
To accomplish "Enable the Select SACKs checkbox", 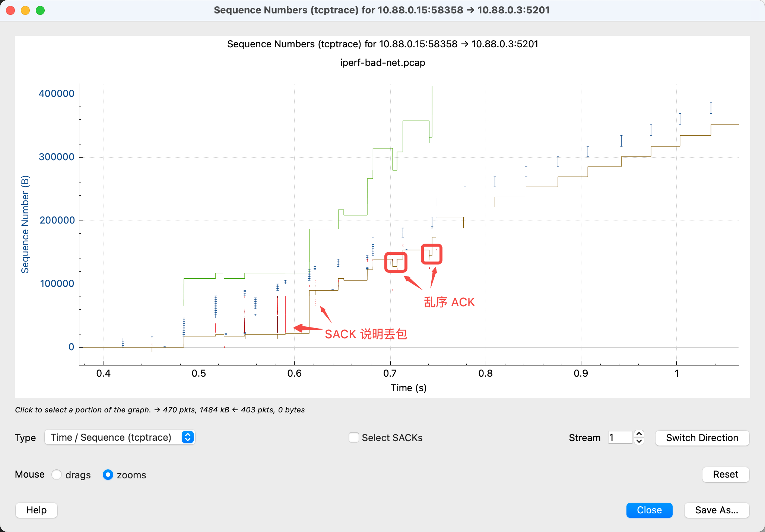I will tap(353, 437).
